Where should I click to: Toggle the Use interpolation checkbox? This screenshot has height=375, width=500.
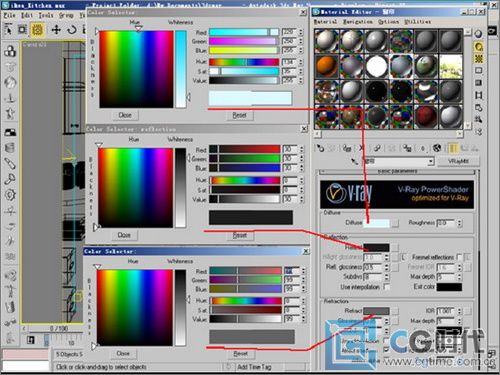[x=387, y=287]
